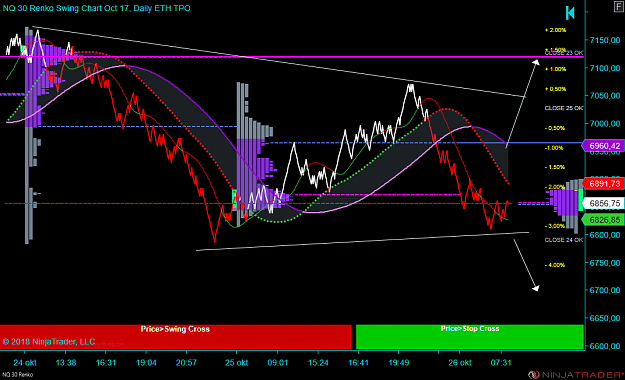This screenshot has width=625, height=380.
Task: Click the 13:38 time axis label
Action: click(x=66, y=363)
